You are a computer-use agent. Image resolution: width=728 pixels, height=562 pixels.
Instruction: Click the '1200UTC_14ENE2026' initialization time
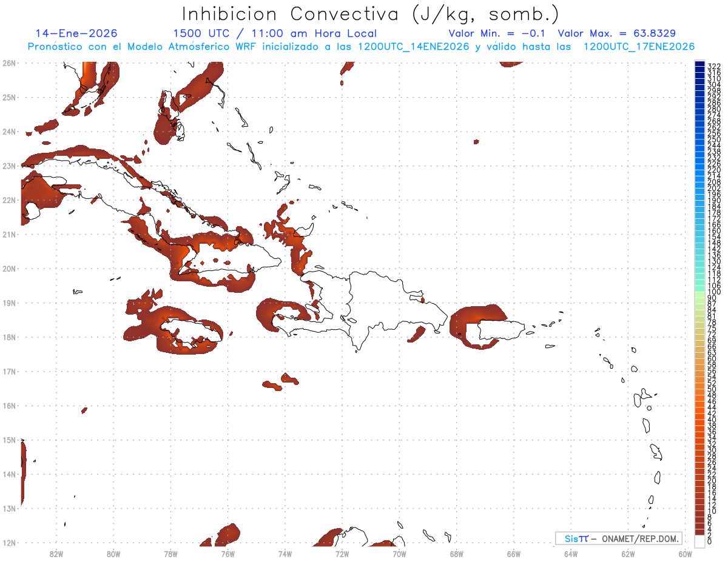point(414,47)
